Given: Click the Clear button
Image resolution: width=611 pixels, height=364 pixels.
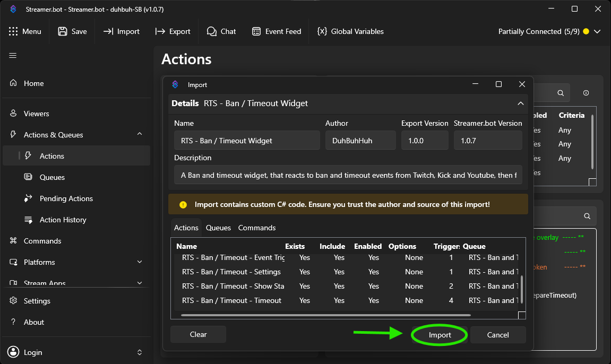Looking at the screenshot, I should tap(198, 334).
